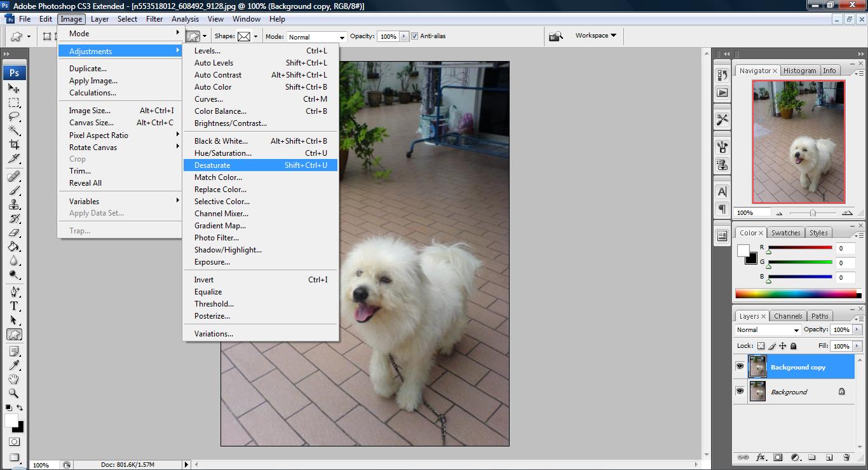Select the Move tool
Image resolution: width=868 pixels, height=470 pixels.
point(14,89)
